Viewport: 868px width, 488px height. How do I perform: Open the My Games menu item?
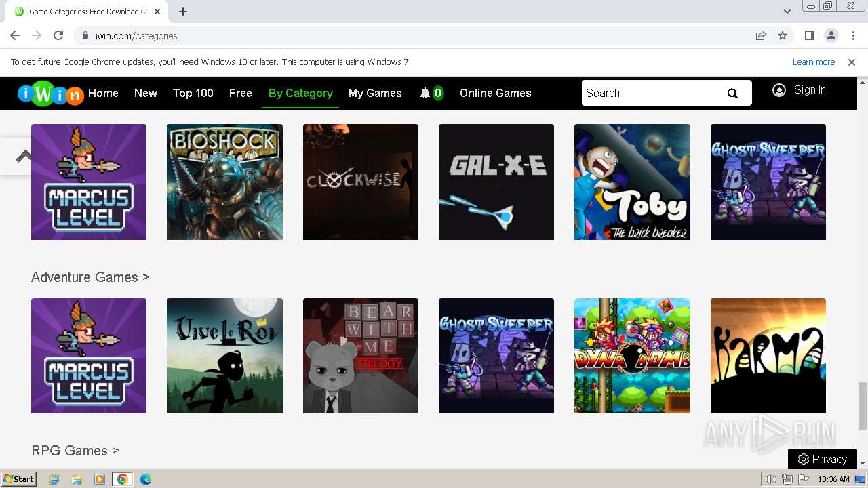click(375, 94)
